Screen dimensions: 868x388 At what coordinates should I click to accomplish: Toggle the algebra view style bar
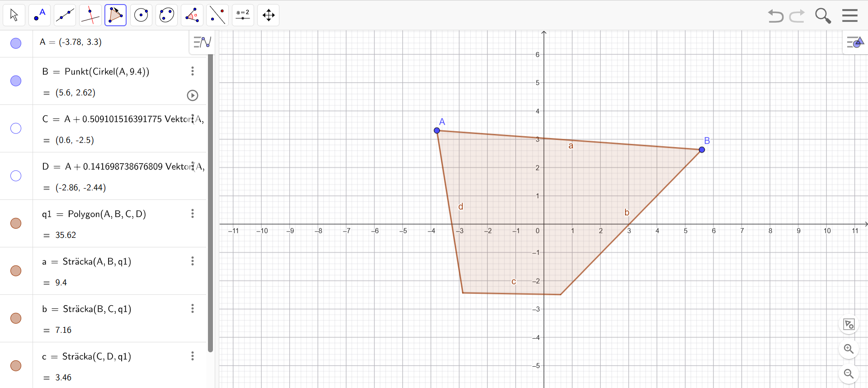[x=202, y=43]
